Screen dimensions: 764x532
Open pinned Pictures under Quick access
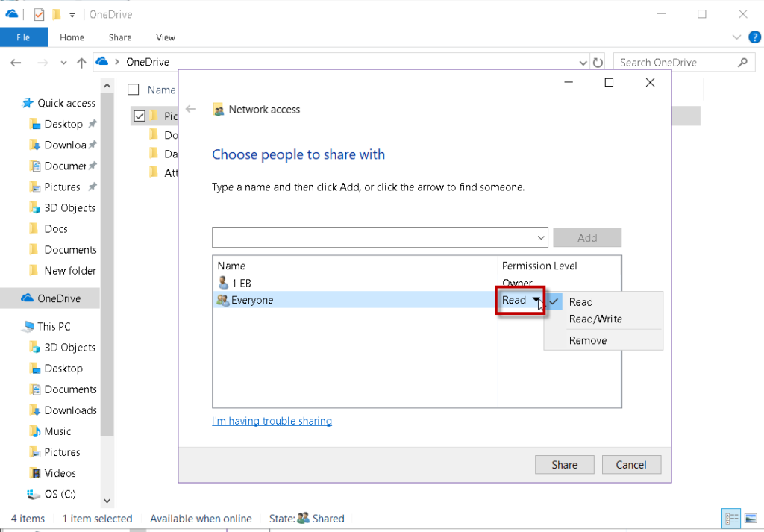point(63,187)
